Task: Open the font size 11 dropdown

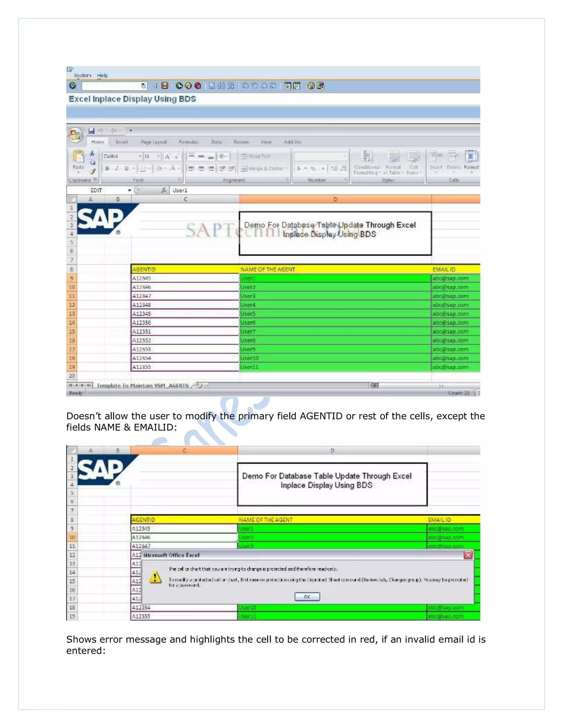Action: point(158,156)
